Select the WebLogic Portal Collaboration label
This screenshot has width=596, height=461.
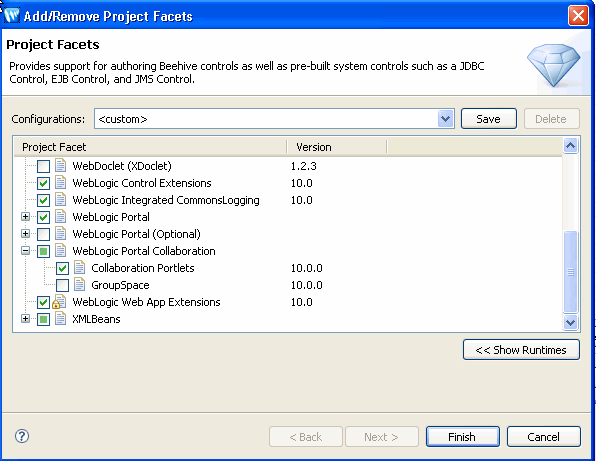[144, 251]
